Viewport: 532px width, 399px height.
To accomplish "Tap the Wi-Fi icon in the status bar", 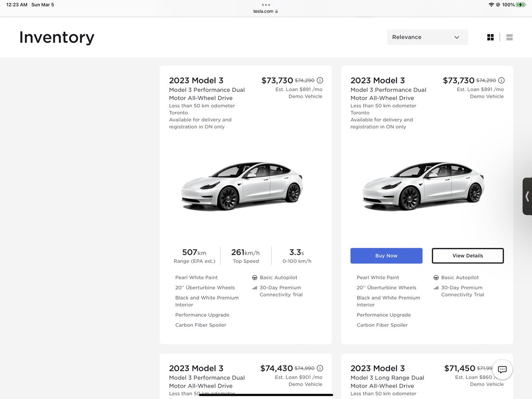I will (492, 4).
